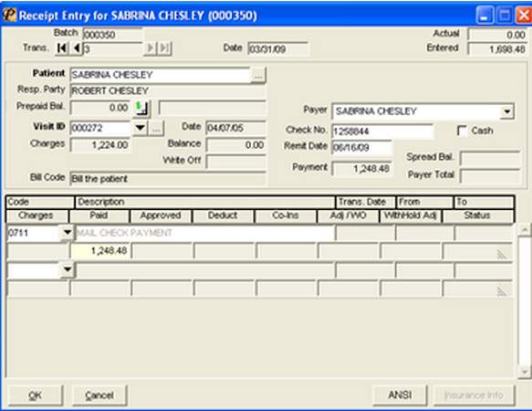The height and width of the screenshot is (411, 532).
Task: Enable the Cash checkbox
Action: pyautogui.click(x=463, y=131)
